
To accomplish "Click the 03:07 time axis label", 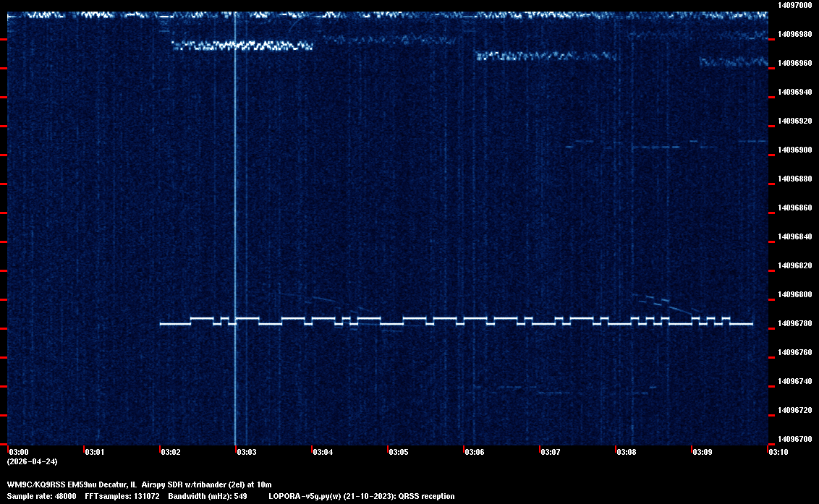I will point(551,453).
